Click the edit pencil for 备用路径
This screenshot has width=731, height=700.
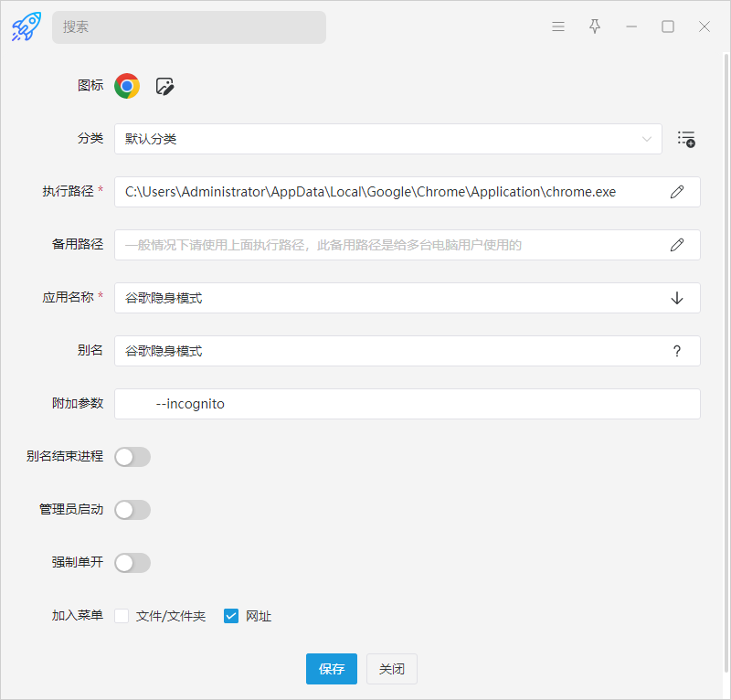(677, 245)
